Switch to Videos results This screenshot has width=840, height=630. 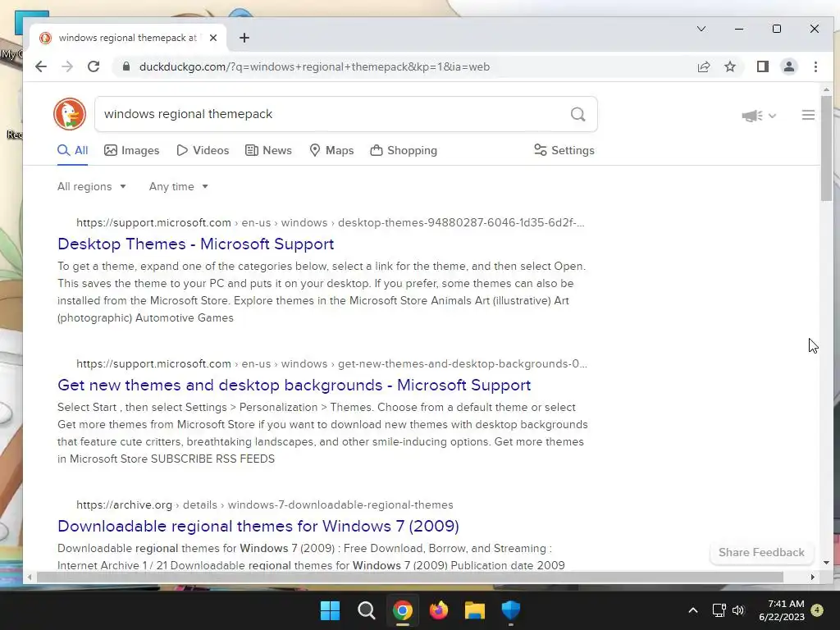click(203, 151)
